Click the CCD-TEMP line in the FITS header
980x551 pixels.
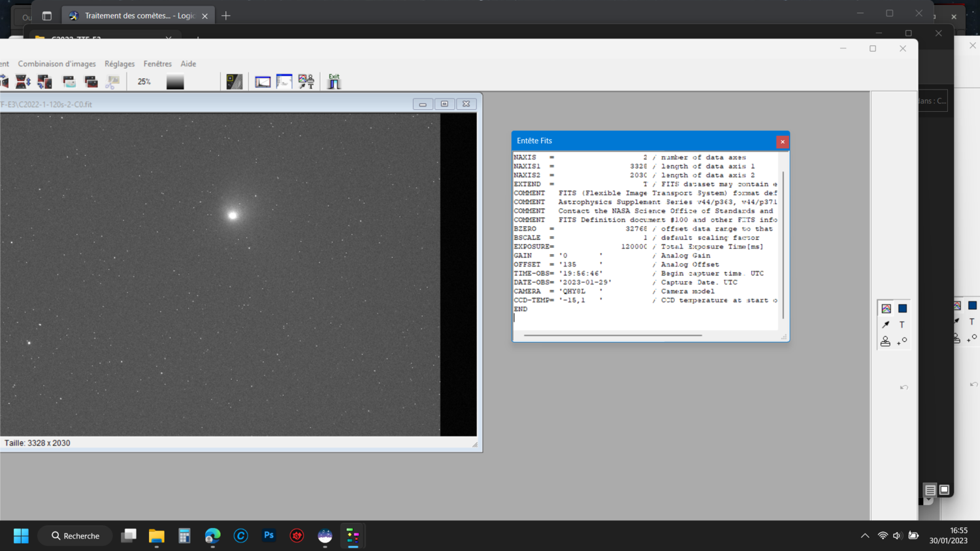click(x=645, y=301)
